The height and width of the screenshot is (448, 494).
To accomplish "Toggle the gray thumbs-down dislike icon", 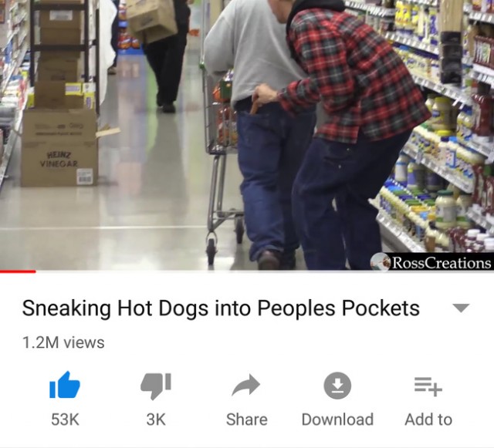I will coord(156,386).
